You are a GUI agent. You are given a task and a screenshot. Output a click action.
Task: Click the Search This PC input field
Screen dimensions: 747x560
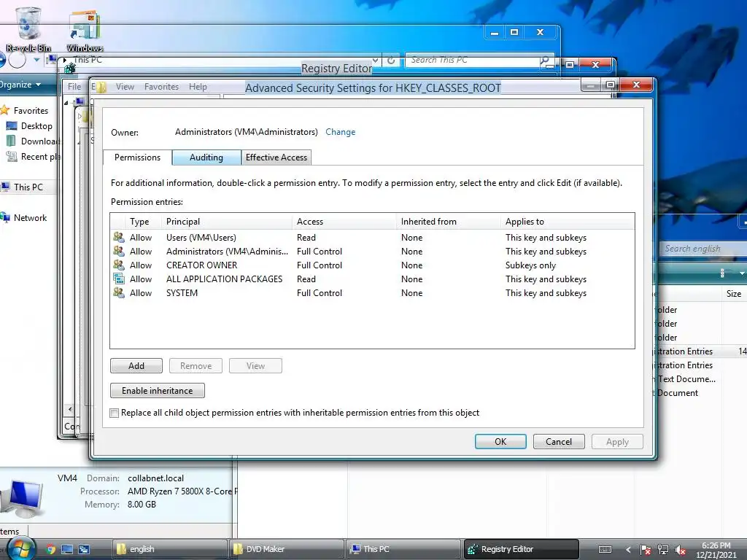pyautogui.click(x=473, y=60)
